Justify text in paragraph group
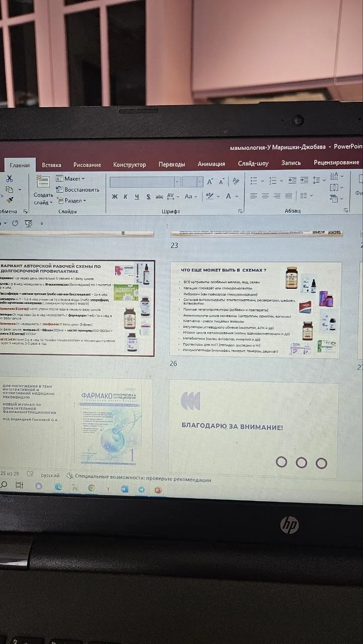The width and height of the screenshot is (363, 644). (288, 196)
